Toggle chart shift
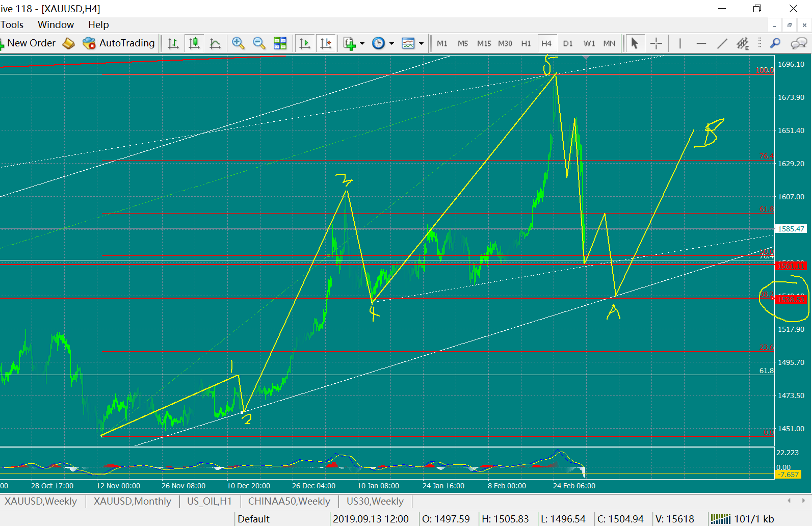Screen dimensions: 812x526 tap(326, 43)
